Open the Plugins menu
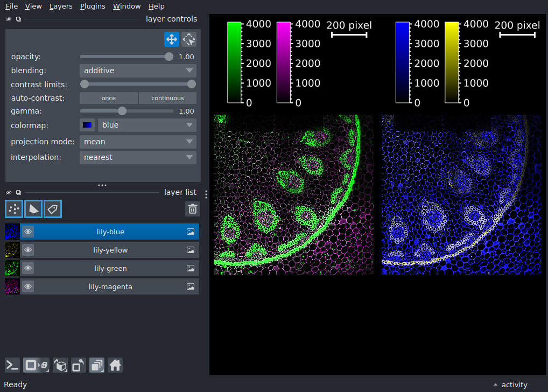 [93, 6]
